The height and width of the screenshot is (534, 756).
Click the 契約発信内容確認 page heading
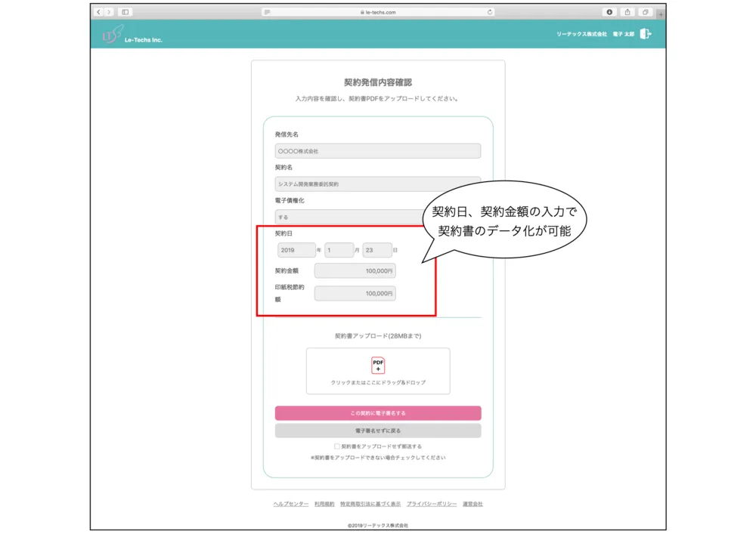pos(378,82)
